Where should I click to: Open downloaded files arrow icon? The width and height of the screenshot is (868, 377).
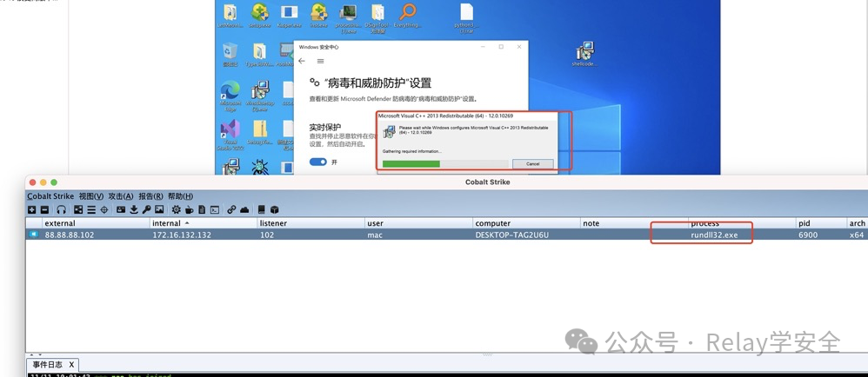(x=134, y=209)
